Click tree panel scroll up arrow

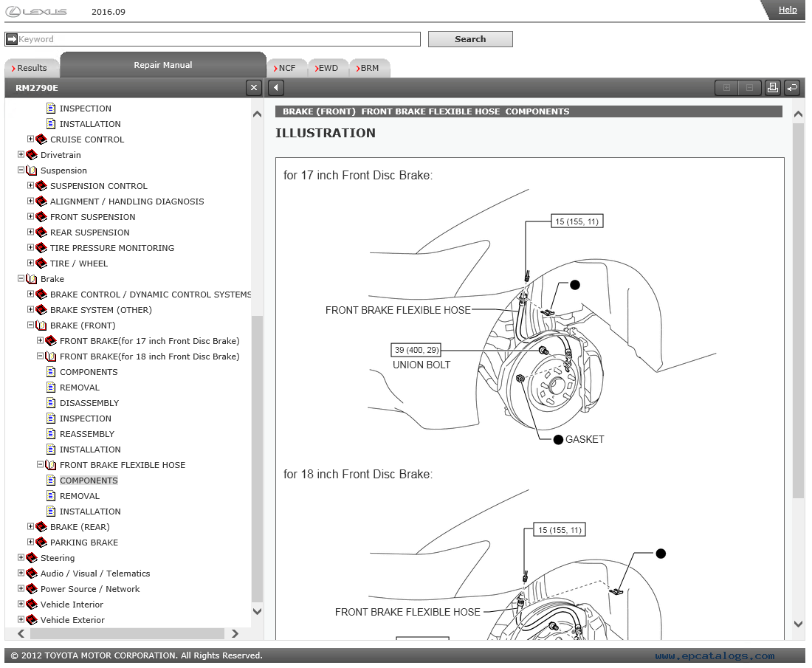[x=257, y=114]
